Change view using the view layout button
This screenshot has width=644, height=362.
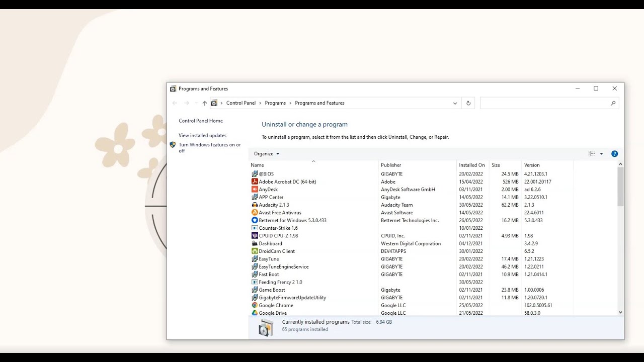coord(592,154)
